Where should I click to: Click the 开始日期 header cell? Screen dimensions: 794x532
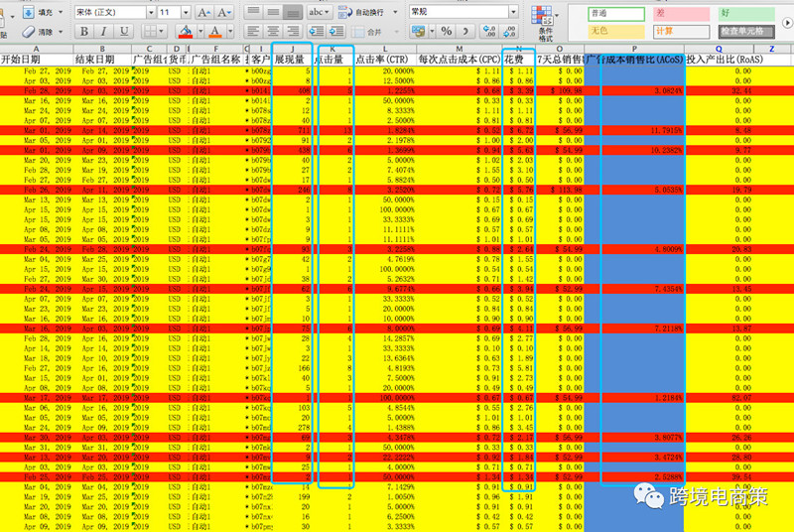click(x=37, y=60)
